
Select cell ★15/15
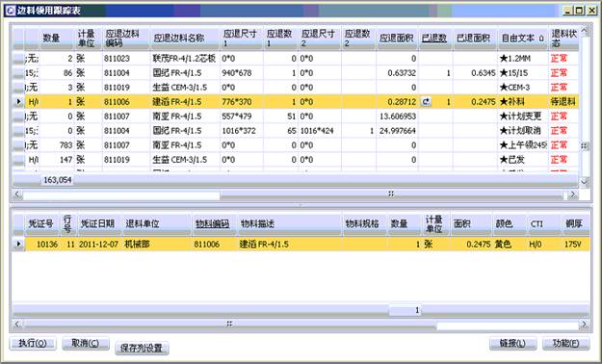coord(523,73)
